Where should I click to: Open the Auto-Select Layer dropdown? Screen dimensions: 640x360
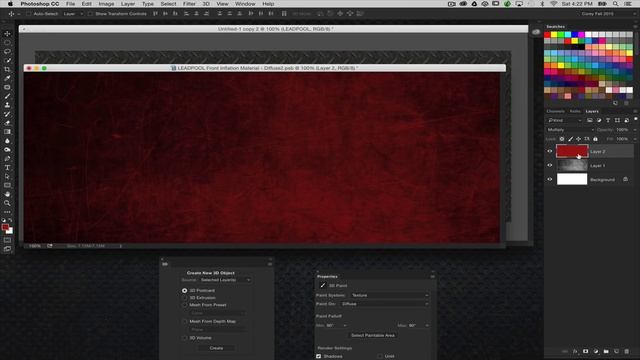[73, 14]
